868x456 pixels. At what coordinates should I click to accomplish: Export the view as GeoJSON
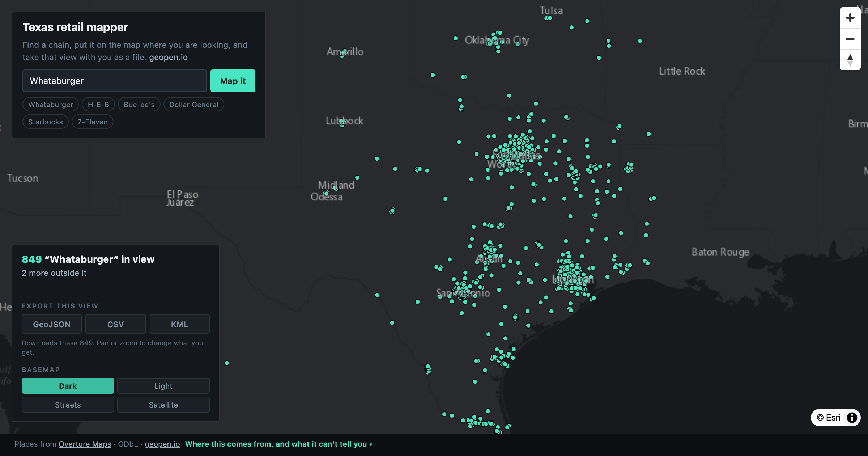52,324
